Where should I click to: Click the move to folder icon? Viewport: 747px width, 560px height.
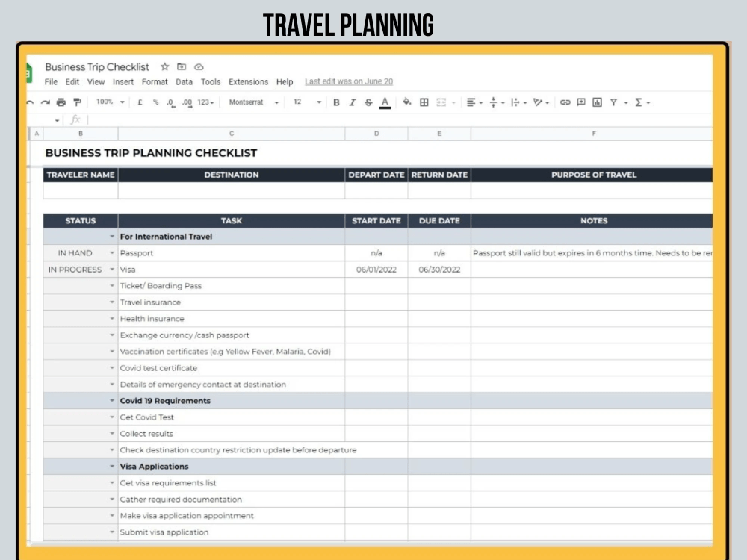(x=182, y=66)
